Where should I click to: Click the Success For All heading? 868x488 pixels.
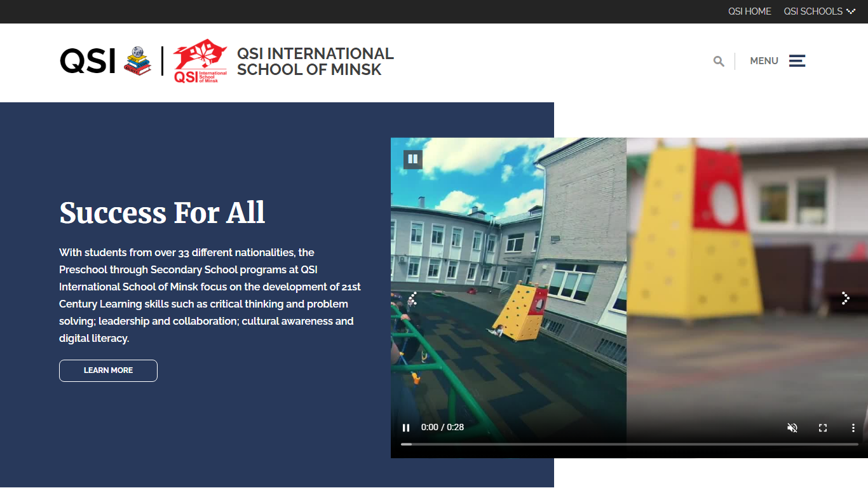pyautogui.click(x=162, y=213)
